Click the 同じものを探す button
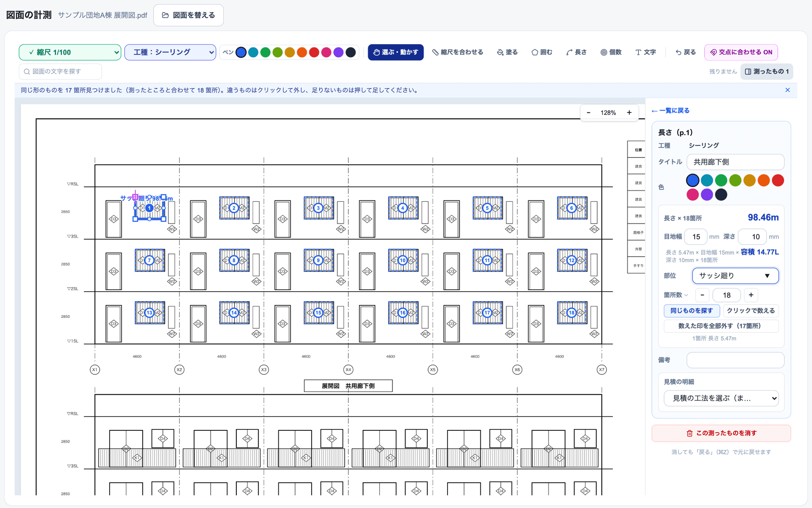 tap(692, 311)
